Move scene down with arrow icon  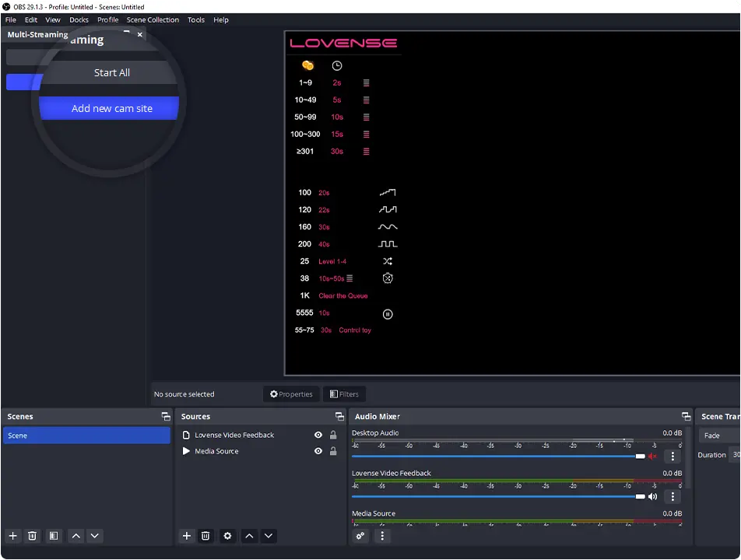tap(94, 536)
